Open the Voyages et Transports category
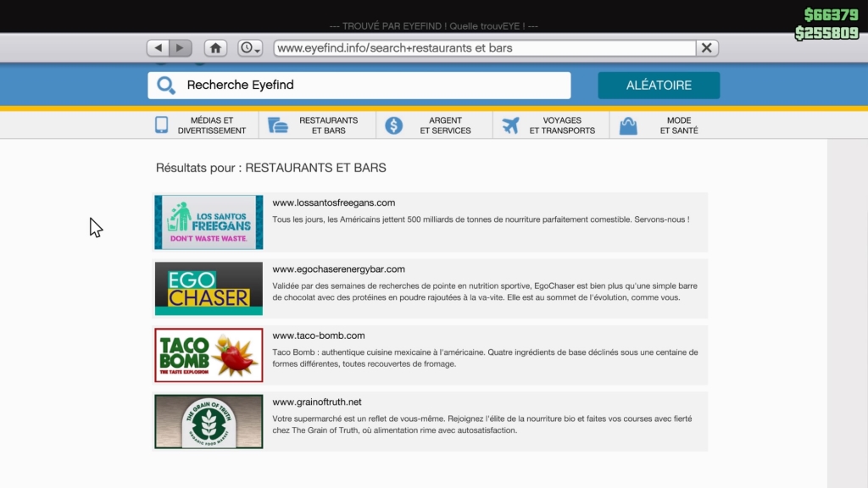Screen dimensions: 868x488 pos(551,125)
